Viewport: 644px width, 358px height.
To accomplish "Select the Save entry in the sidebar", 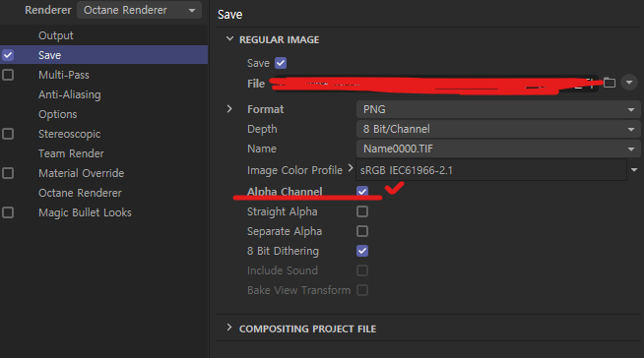I will click(x=49, y=55).
